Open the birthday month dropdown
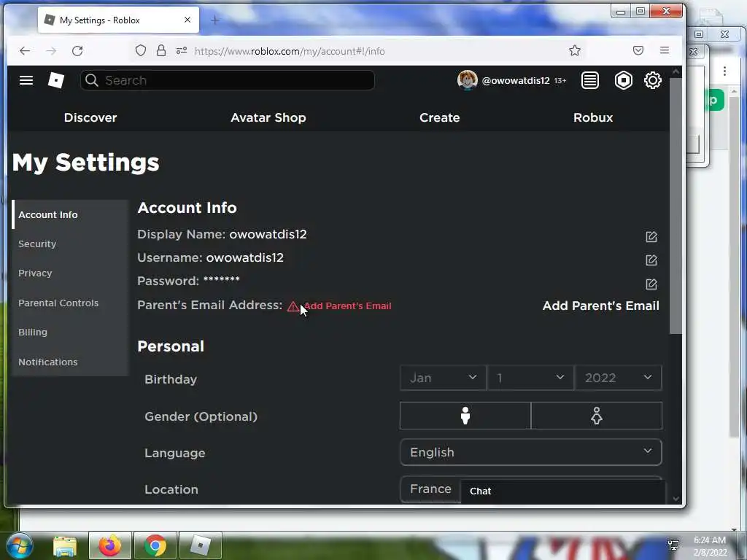 443,378
